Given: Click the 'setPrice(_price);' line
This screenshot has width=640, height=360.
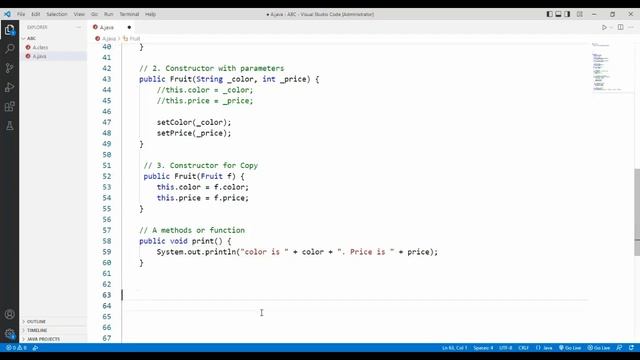Looking at the screenshot, I should coord(194,133).
